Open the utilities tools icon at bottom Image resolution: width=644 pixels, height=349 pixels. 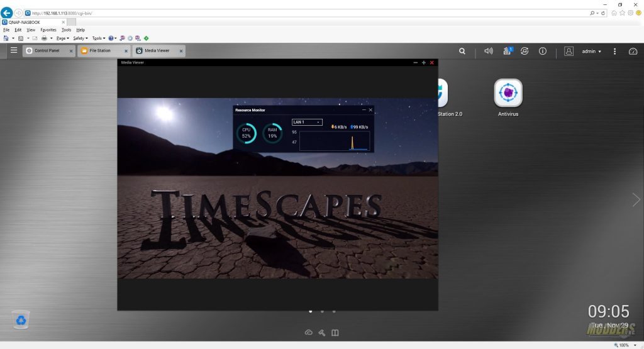click(322, 333)
